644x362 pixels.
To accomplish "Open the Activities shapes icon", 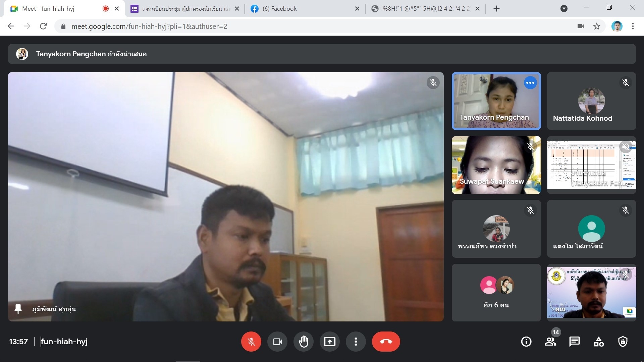I will [x=599, y=342].
